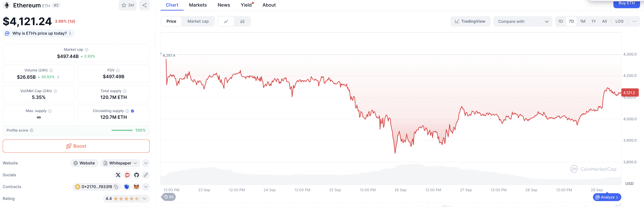Open the Compare with dropdown
644x207 pixels.
point(523,21)
